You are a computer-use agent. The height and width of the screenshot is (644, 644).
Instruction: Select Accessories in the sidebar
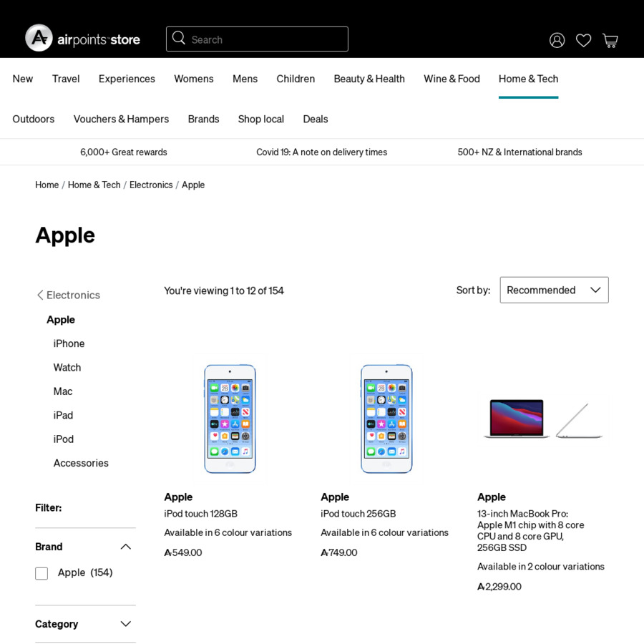[x=81, y=463]
